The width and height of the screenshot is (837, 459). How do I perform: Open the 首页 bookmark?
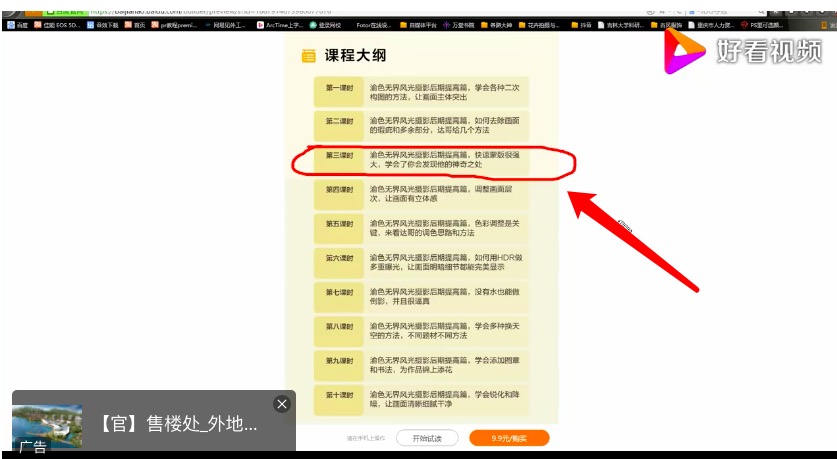click(x=135, y=25)
